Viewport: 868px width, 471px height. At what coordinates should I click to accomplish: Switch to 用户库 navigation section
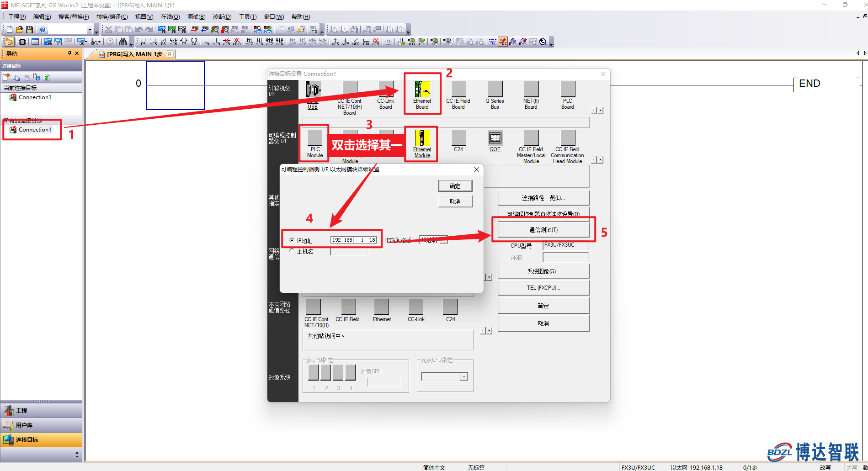point(41,425)
